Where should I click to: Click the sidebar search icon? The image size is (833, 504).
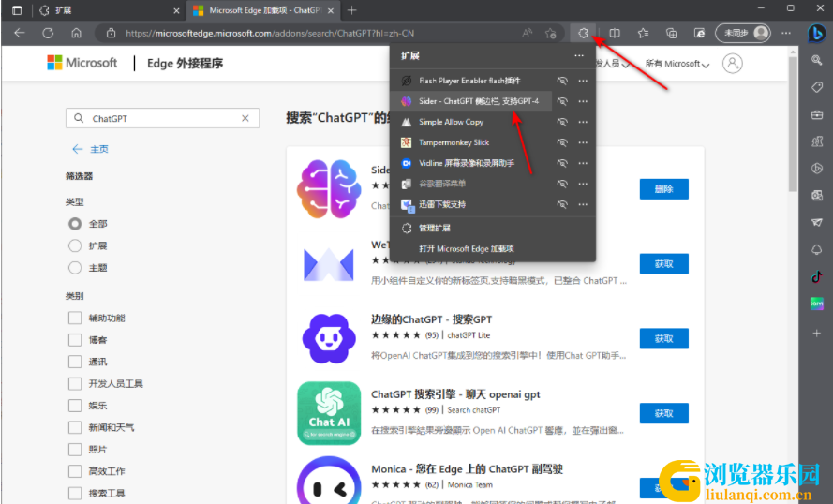click(x=817, y=60)
